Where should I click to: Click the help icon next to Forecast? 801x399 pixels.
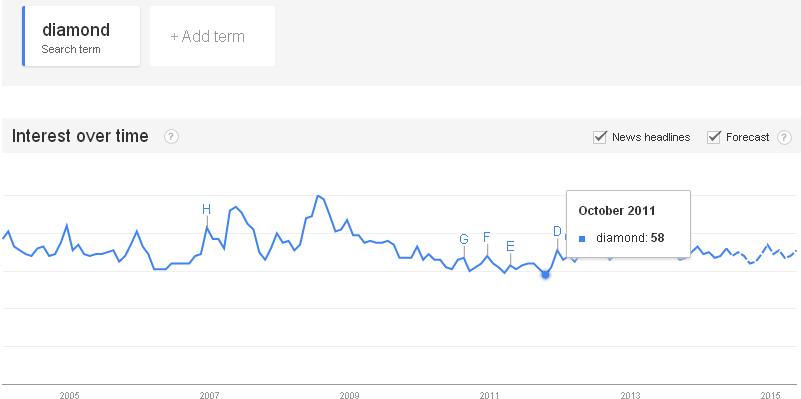(784, 137)
